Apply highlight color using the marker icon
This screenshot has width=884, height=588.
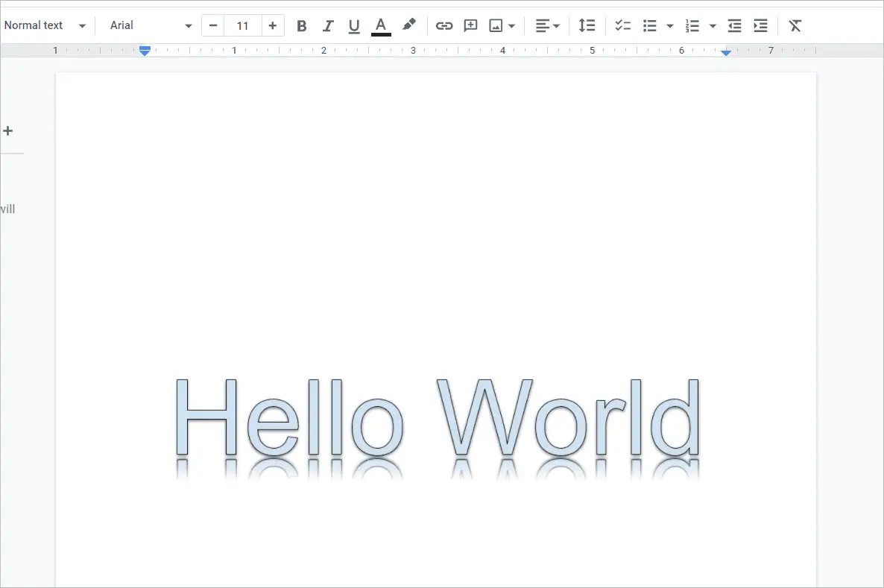(x=408, y=25)
